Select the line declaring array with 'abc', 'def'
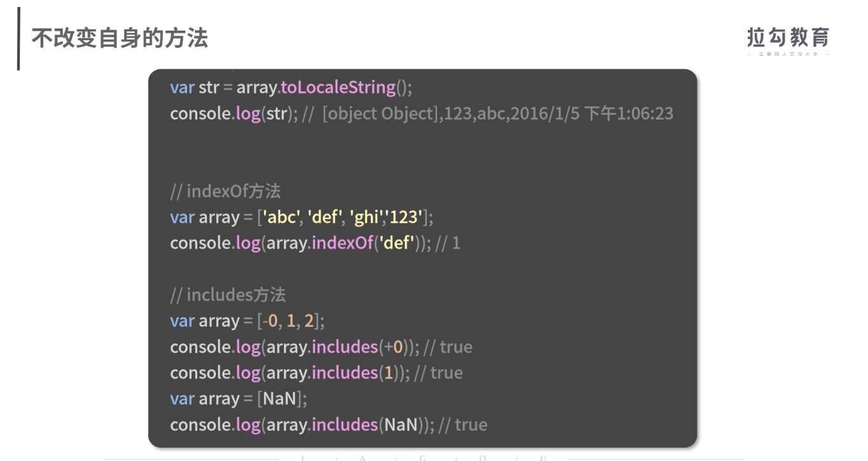The image size is (868, 461). pyautogui.click(x=302, y=217)
